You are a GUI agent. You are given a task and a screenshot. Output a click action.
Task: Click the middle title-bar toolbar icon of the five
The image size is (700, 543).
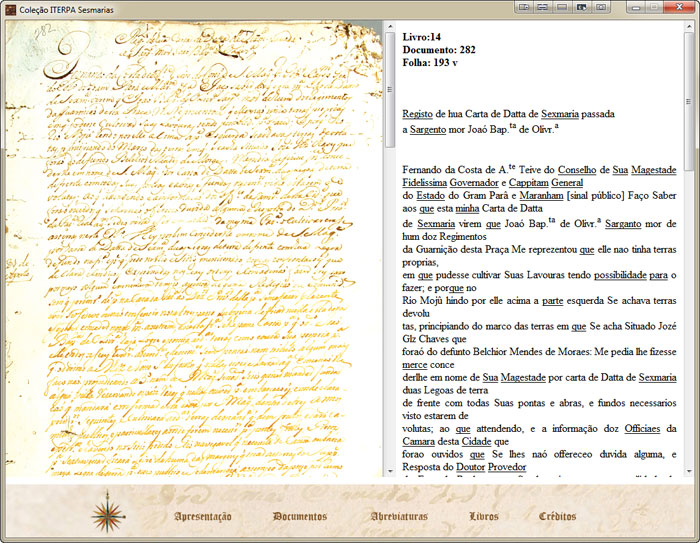561,7
